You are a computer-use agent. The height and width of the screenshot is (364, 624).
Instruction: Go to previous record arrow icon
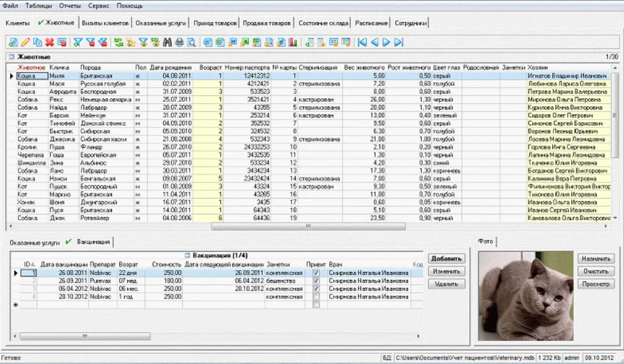click(x=374, y=42)
